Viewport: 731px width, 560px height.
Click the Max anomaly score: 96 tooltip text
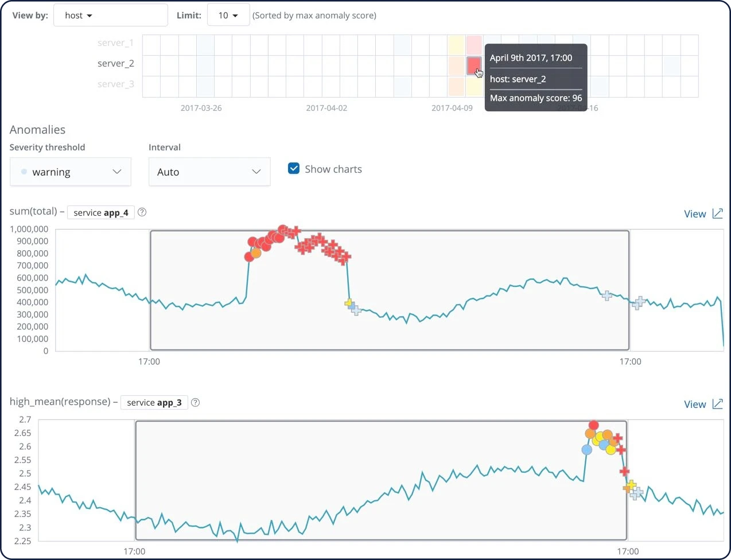[x=536, y=98]
